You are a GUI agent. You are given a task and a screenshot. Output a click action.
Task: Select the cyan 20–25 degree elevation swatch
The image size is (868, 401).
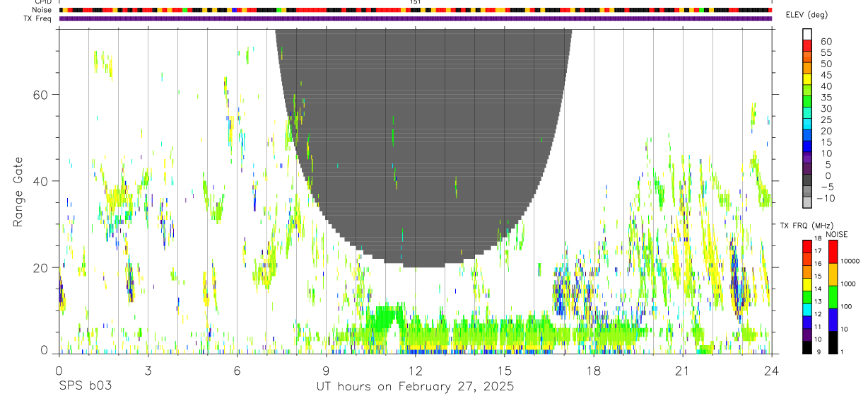click(807, 124)
